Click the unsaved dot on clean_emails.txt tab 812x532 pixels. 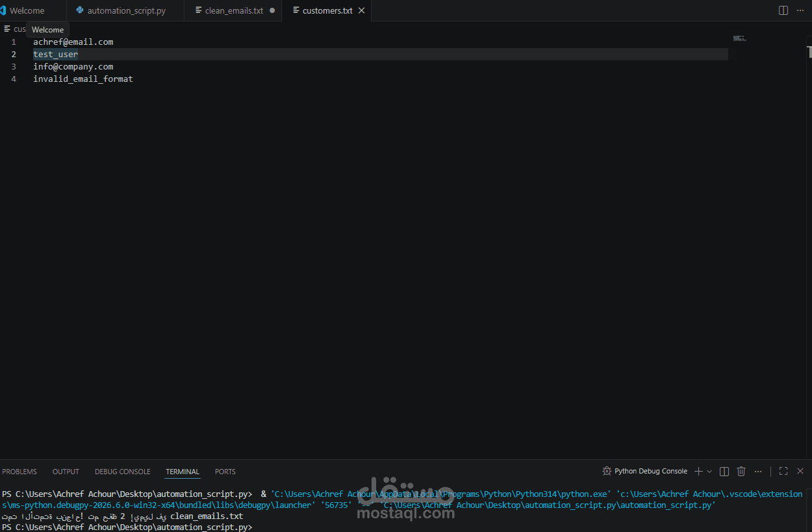pos(272,10)
